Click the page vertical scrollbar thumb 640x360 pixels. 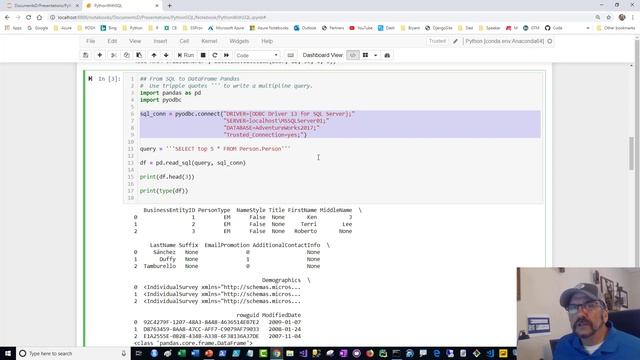tap(631, 153)
